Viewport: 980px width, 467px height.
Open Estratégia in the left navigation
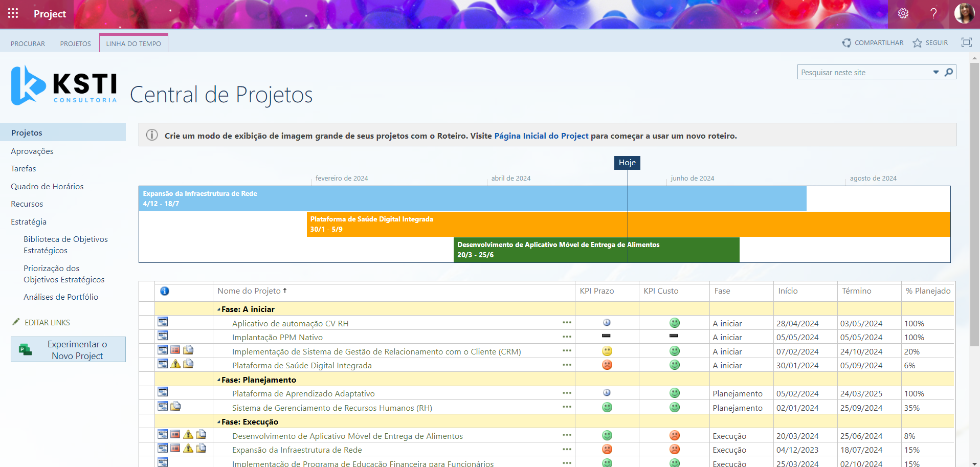click(x=29, y=221)
